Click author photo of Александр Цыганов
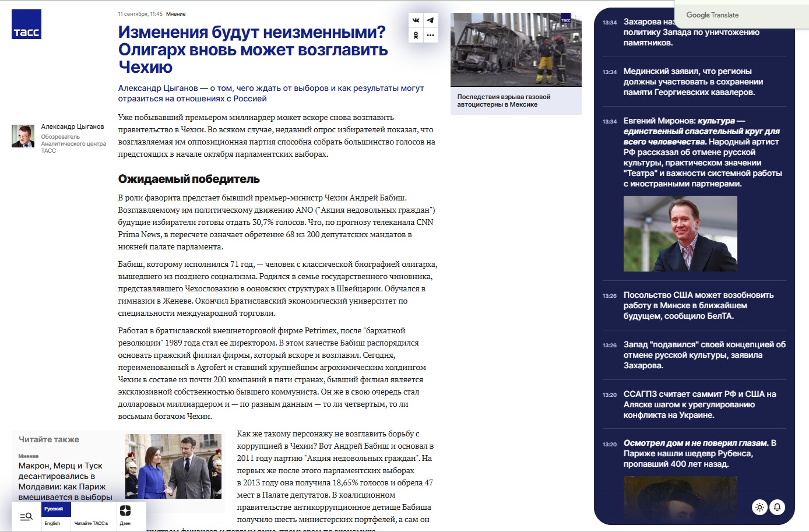The width and height of the screenshot is (809, 532). coord(23,136)
